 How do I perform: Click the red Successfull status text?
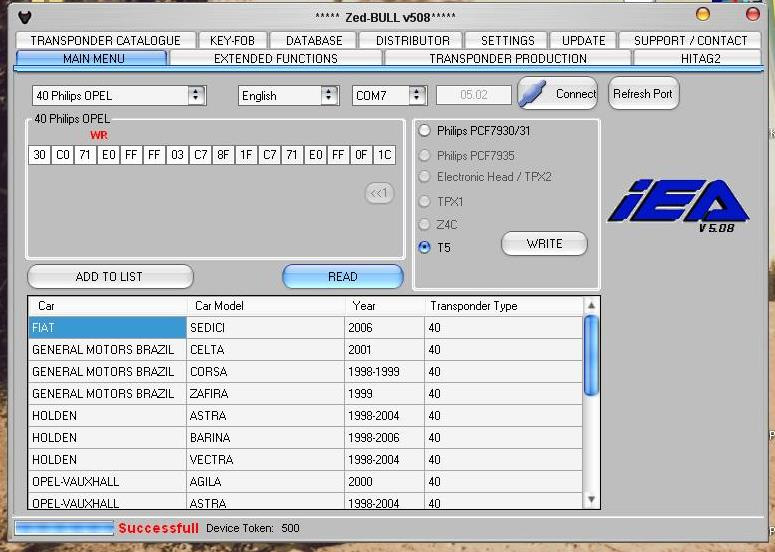tap(158, 528)
